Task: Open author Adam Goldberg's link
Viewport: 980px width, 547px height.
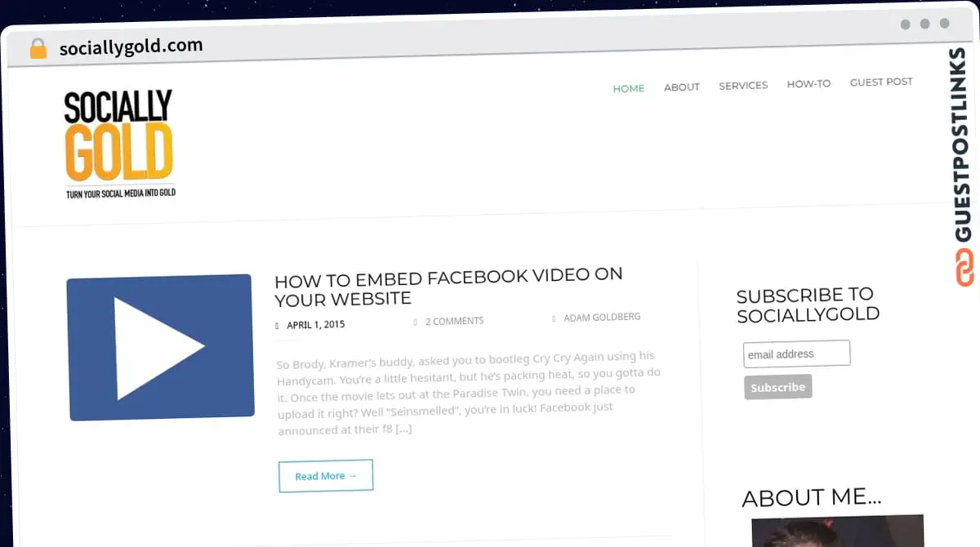Action: [602, 317]
